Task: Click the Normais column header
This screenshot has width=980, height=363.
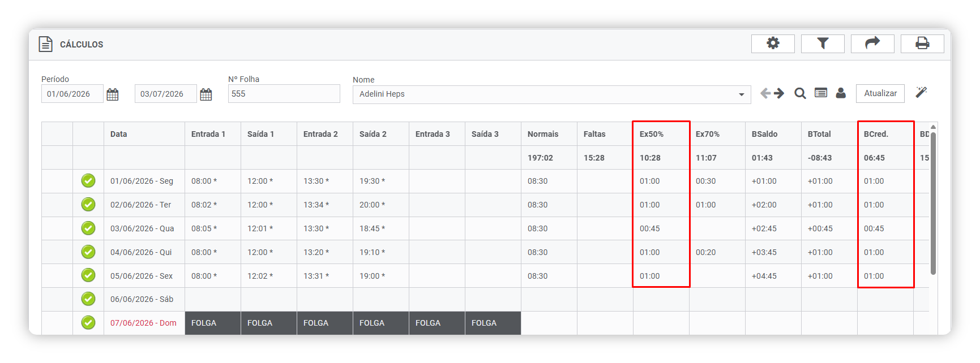Action: (x=549, y=134)
